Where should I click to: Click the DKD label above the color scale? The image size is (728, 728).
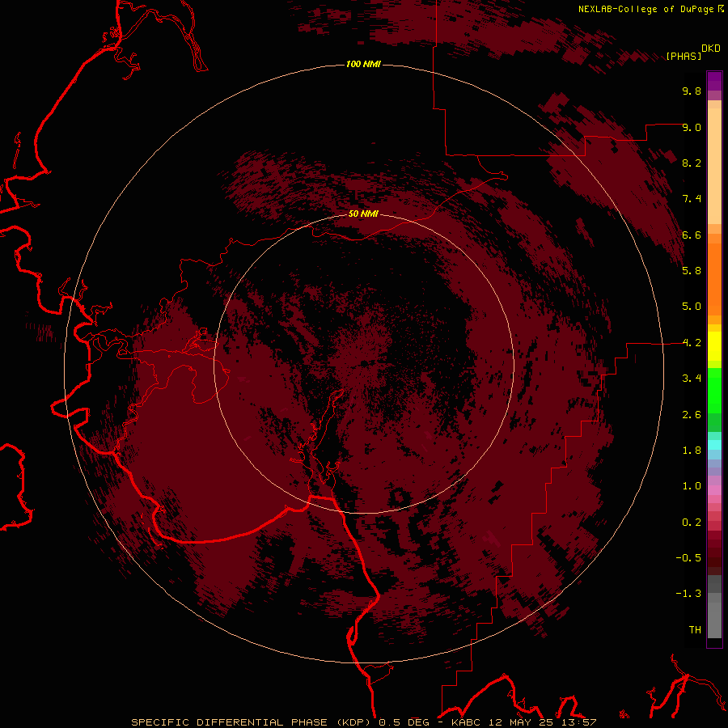pos(711,49)
